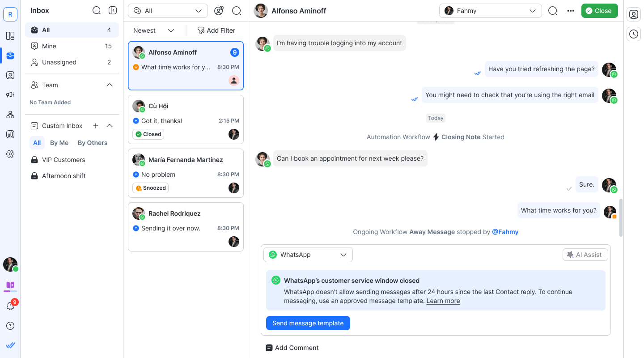Open the Help question mark icon
Screen dimensions: 644x358
click(10, 326)
